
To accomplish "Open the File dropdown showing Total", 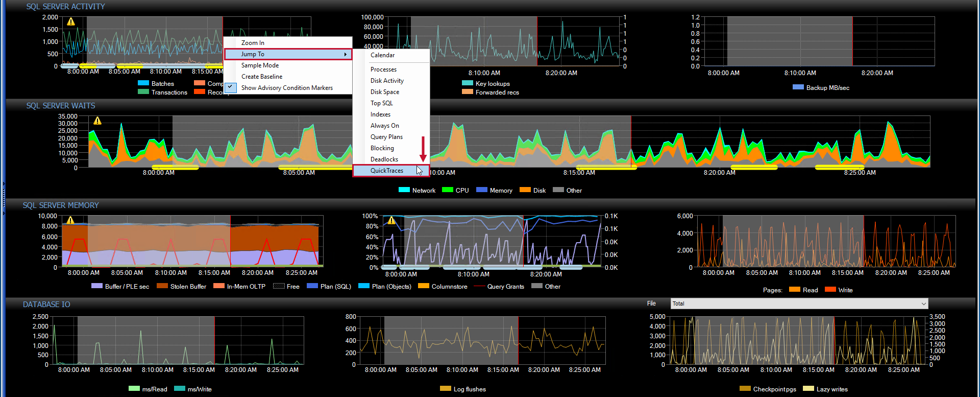I will coord(799,303).
